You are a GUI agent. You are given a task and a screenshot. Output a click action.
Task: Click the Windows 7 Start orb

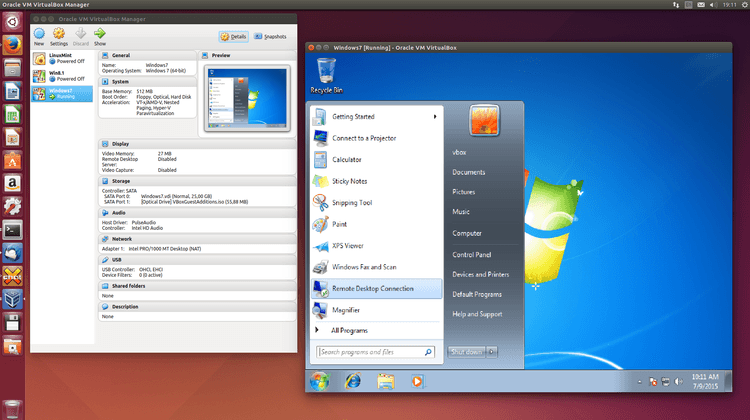320,381
